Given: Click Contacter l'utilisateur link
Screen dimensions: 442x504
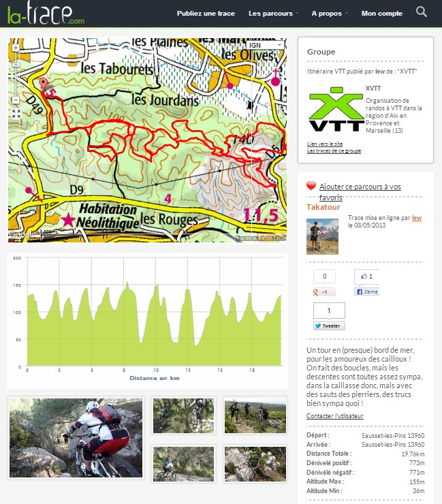Looking at the screenshot, I should (334, 416).
